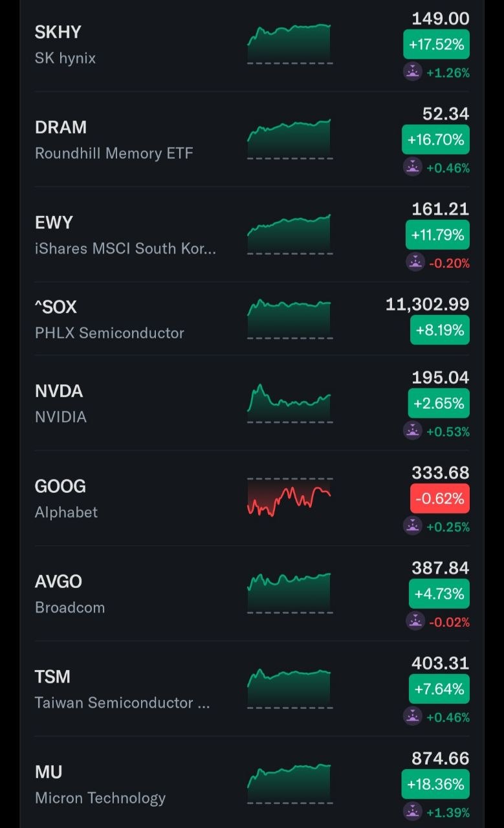Tap the after-hours icon under TSM change
Viewport: 504px width, 828px height.
tap(413, 717)
